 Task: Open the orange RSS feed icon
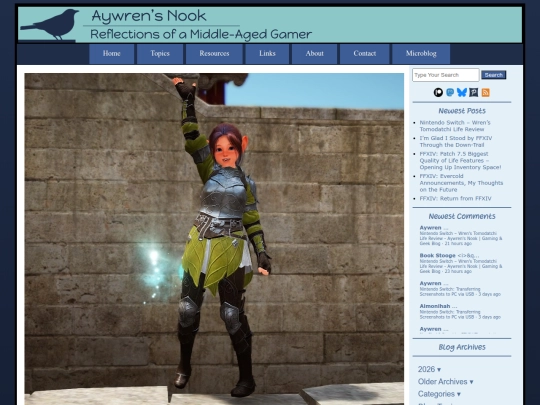click(486, 92)
